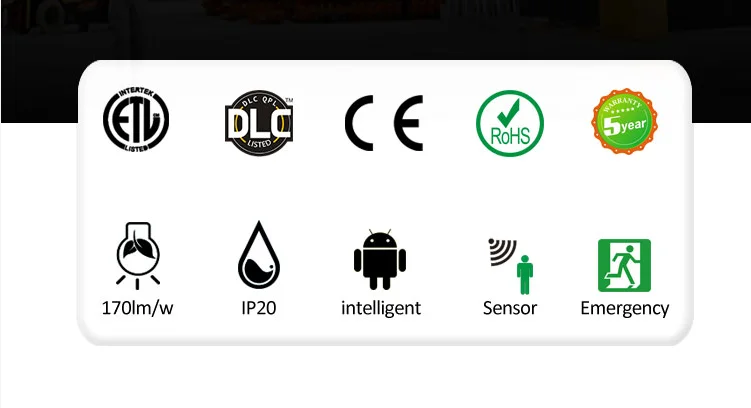Select the Android robot intelligent icon
The image size is (751, 408).
(380, 259)
